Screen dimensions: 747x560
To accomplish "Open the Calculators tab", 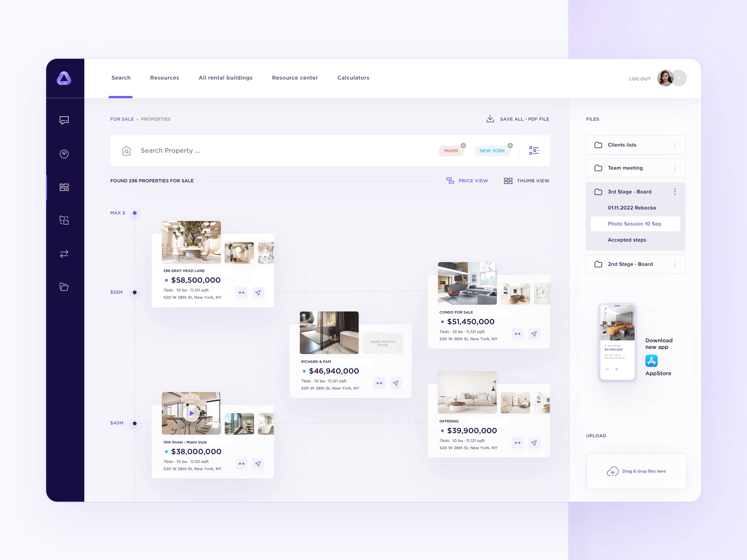I will (x=353, y=78).
